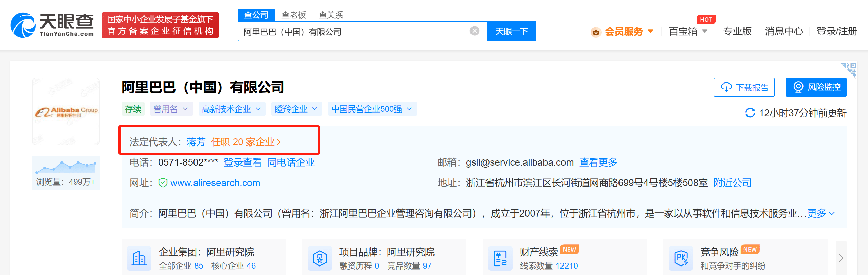Open the 会员服务 dropdown menu
868x275 pixels.
pyautogui.click(x=629, y=32)
